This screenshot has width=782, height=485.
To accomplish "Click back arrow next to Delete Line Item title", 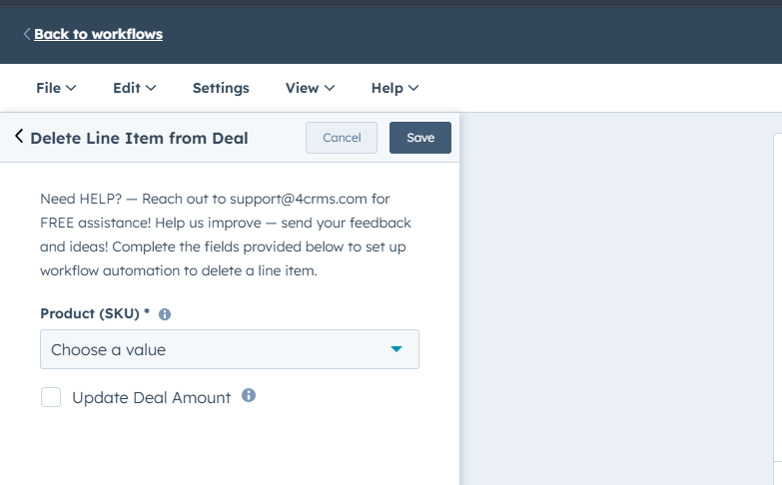I will 19,136.
